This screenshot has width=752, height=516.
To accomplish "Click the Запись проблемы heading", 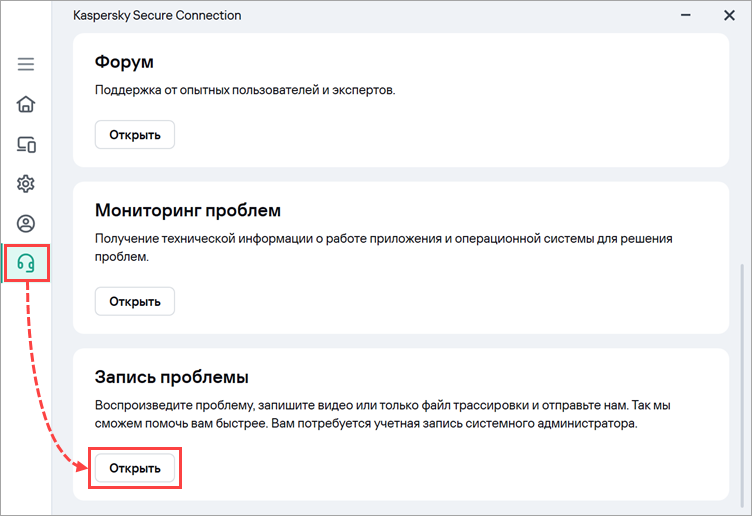I will coord(171,377).
